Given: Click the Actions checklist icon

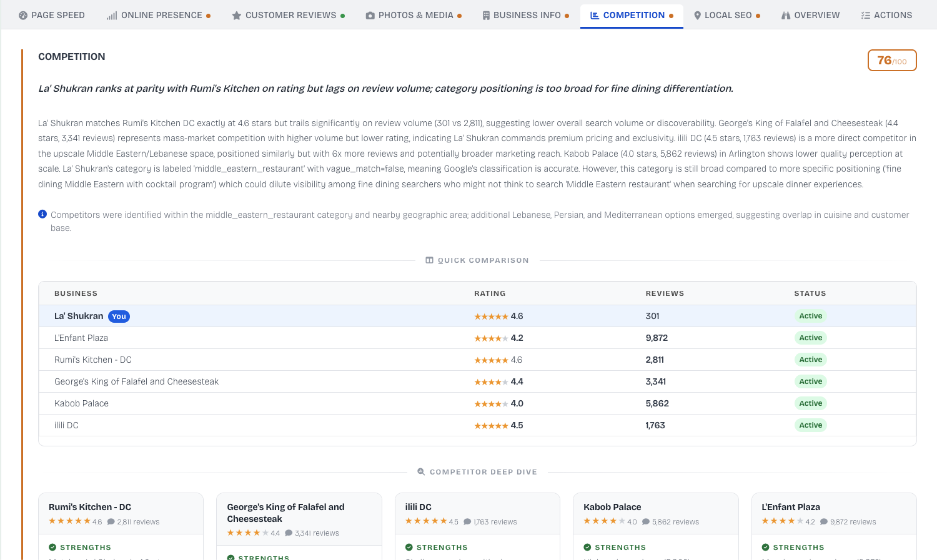Looking at the screenshot, I should tap(866, 15).
